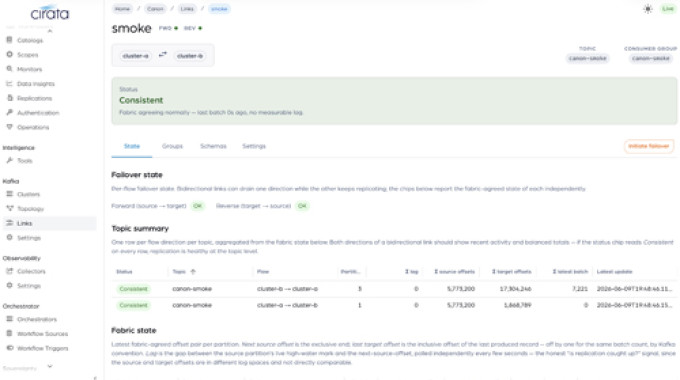
Task: Open Kafka Settings
Action: click(29, 238)
